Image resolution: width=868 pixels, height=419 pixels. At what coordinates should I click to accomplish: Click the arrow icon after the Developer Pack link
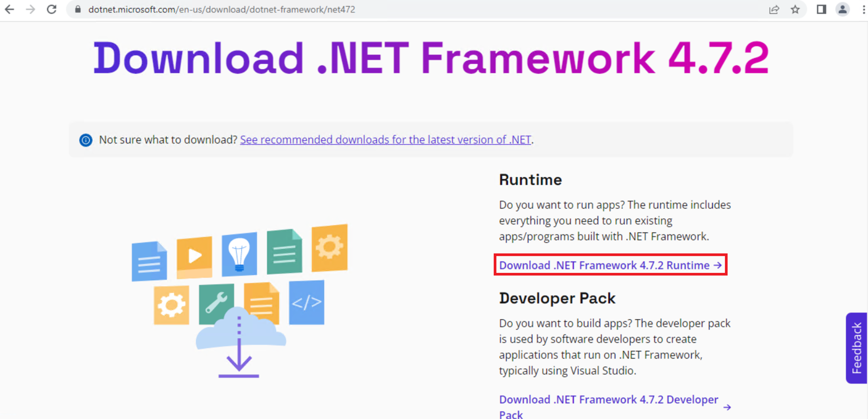[x=726, y=407]
